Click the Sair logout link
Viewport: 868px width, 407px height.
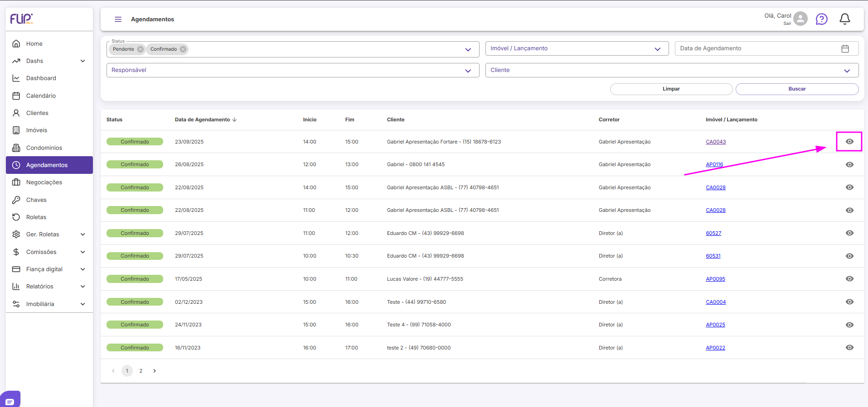(x=787, y=24)
